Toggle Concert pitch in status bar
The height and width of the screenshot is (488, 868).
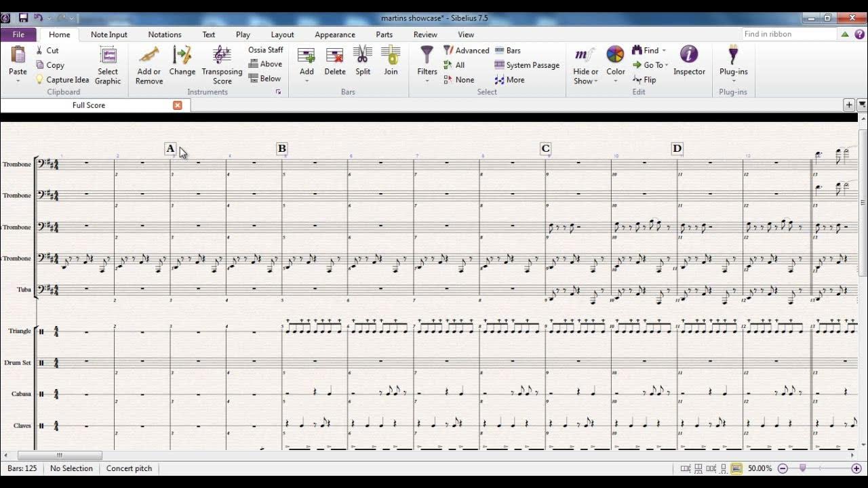[x=129, y=468]
